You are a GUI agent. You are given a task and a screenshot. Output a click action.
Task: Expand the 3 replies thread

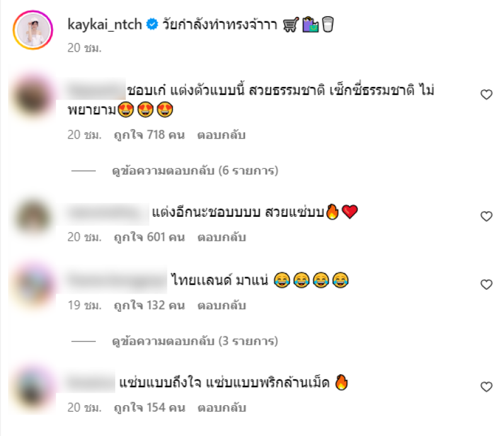[195, 341]
